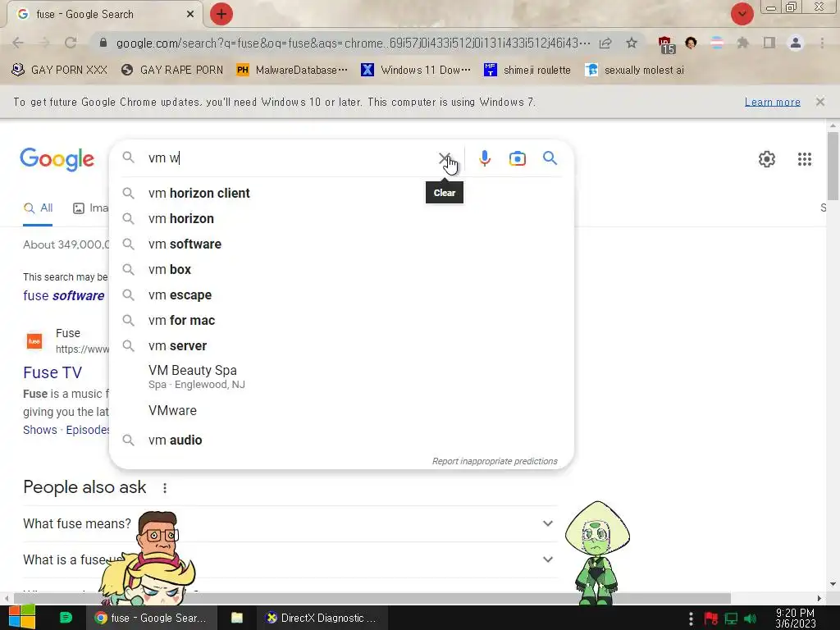Open a new tab with the red plus button

[x=221, y=14]
